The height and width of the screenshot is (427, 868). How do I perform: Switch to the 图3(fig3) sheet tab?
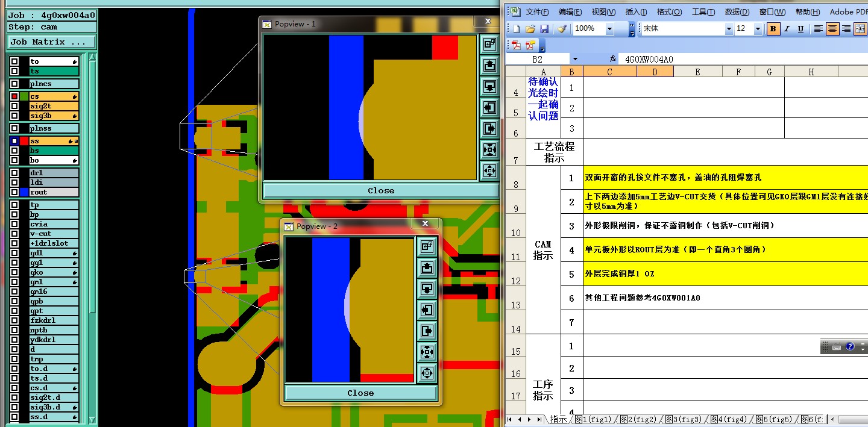683,419
